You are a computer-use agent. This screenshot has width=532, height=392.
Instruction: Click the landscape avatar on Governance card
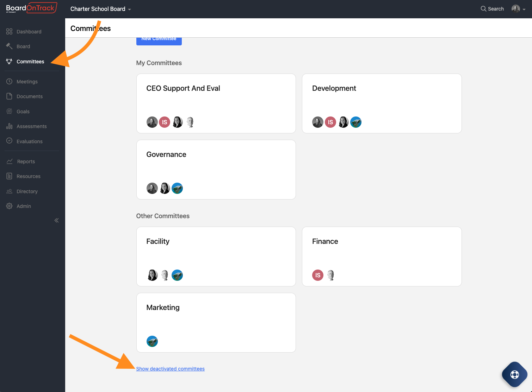click(x=177, y=188)
